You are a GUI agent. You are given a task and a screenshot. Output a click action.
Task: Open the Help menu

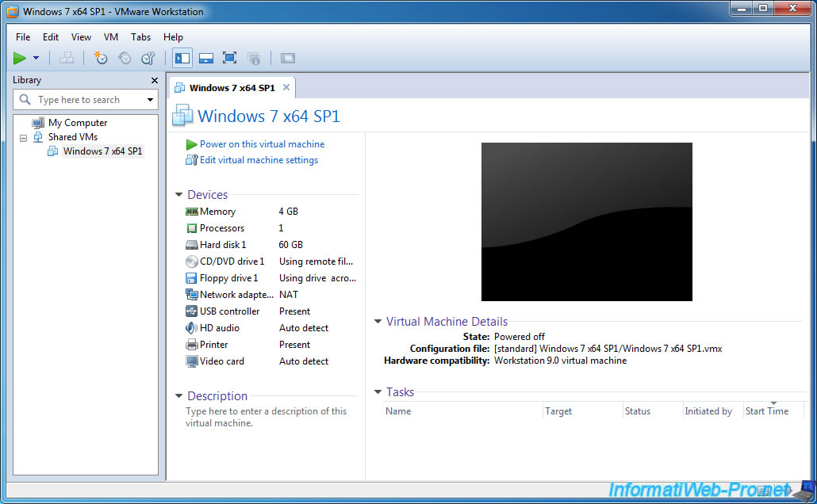pos(173,37)
